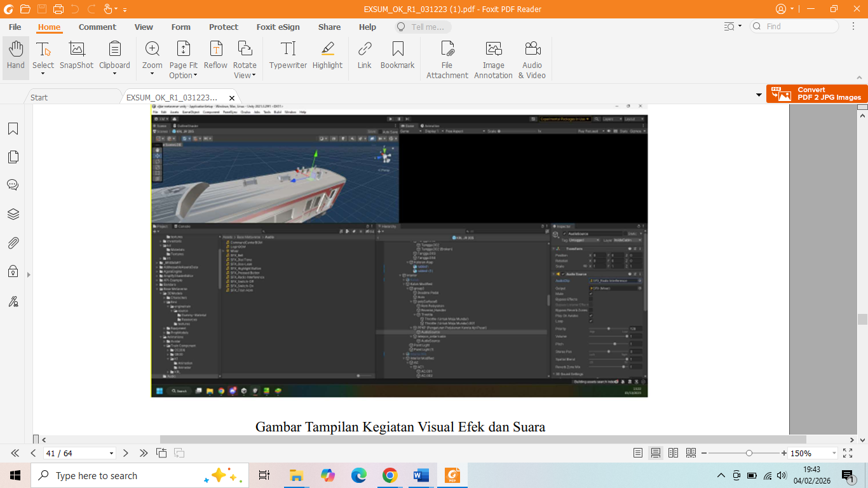Click Convert PDF 2 JPG Images

tap(817, 93)
